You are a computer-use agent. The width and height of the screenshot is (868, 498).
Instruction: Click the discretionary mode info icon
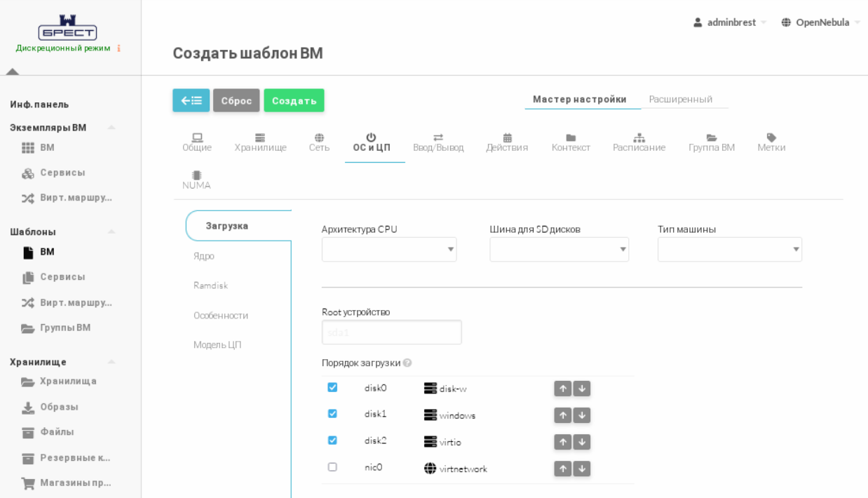pos(118,48)
